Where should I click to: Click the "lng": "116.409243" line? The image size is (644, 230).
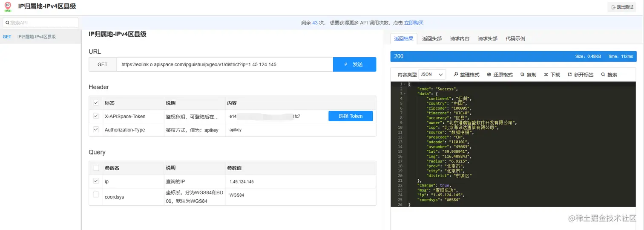pyautogui.click(x=449, y=157)
